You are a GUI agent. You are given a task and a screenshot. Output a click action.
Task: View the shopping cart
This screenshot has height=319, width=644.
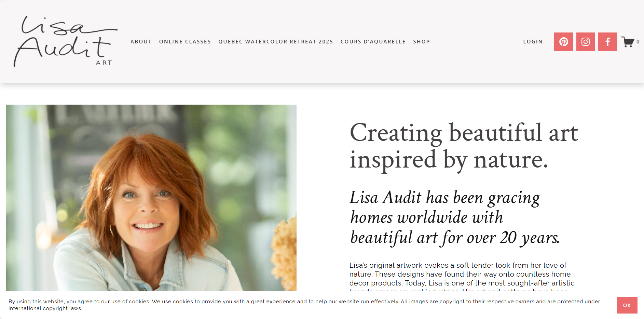pyautogui.click(x=628, y=42)
